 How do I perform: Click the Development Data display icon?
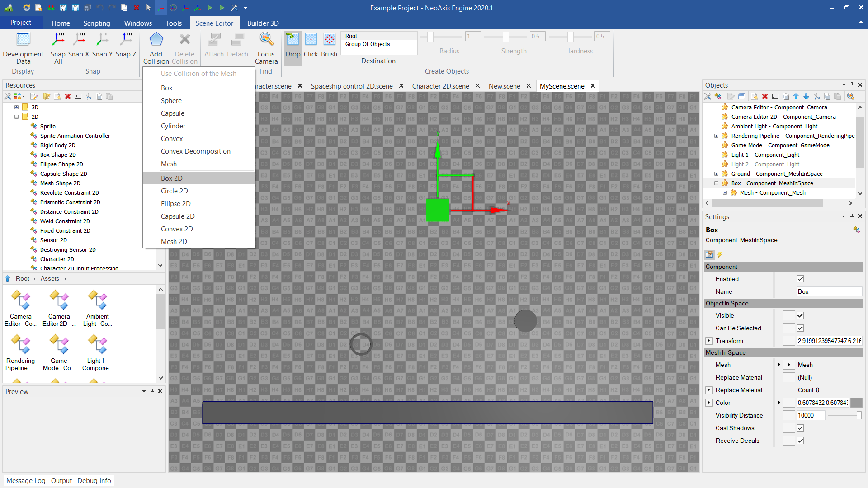(x=23, y=40)
